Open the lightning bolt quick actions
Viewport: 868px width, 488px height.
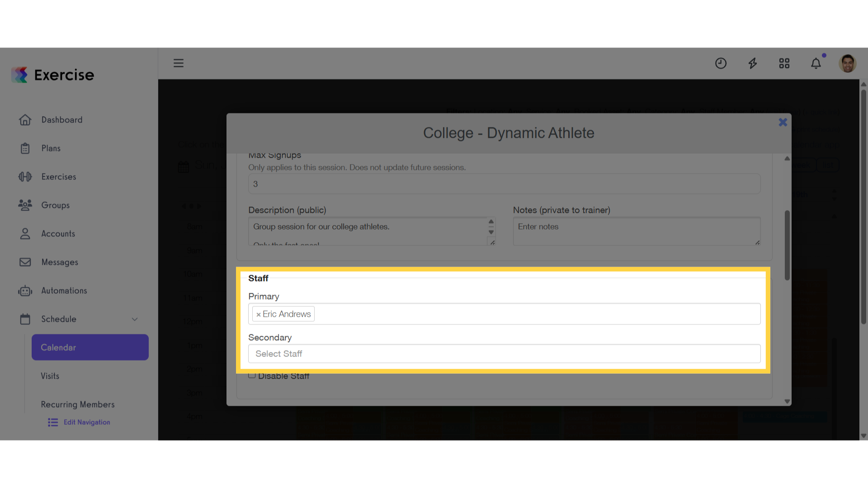click(x=752, y=63)
